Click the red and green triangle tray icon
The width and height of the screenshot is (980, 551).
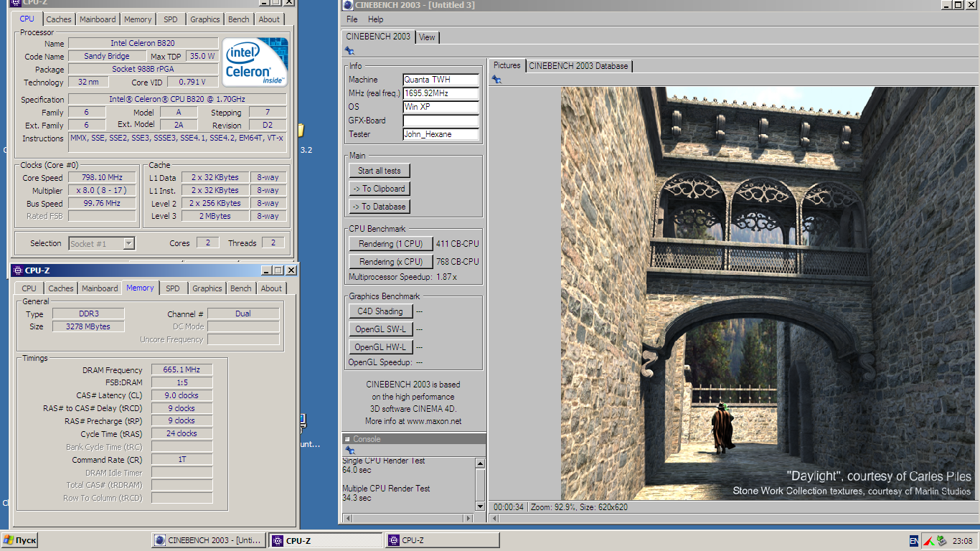(927, 540)
